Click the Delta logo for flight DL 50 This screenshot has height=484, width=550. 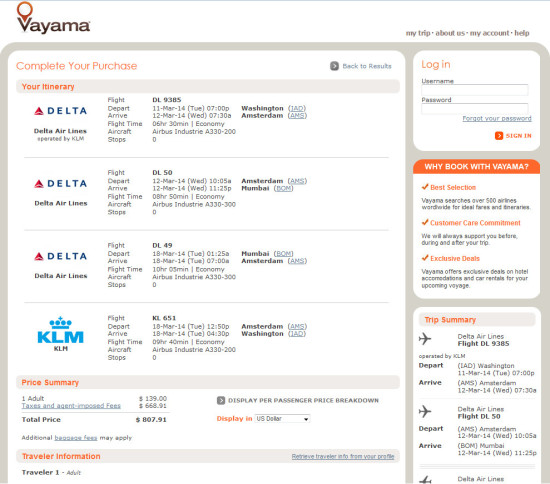pos(60,184)
